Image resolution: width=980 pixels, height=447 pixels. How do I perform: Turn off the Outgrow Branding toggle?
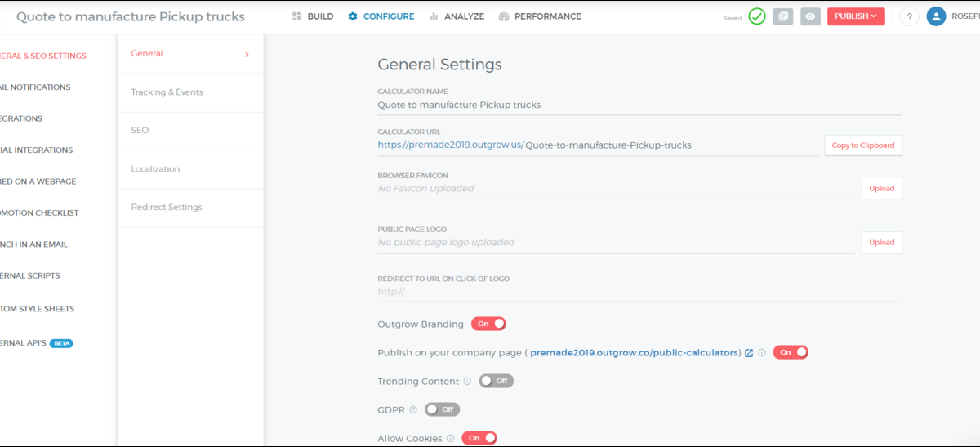click(x=488, y=324)
